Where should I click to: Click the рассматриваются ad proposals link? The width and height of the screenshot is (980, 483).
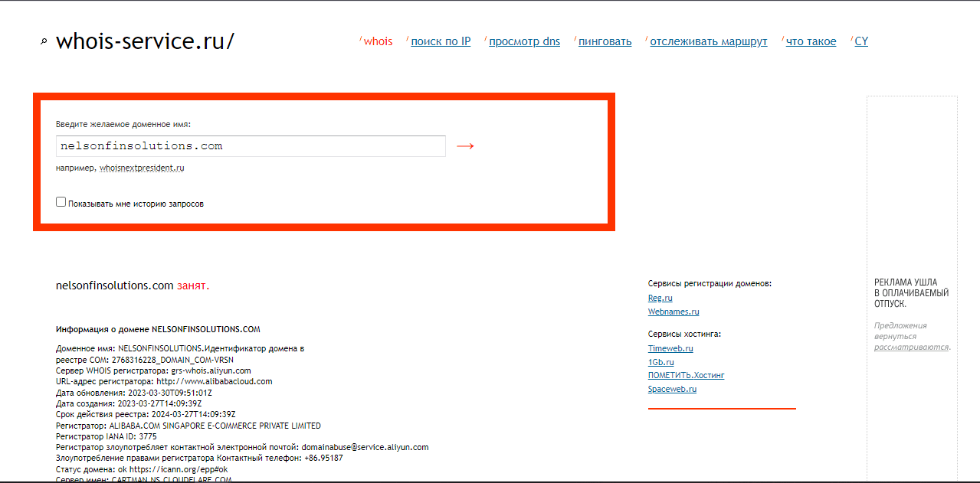coord(911,347)
